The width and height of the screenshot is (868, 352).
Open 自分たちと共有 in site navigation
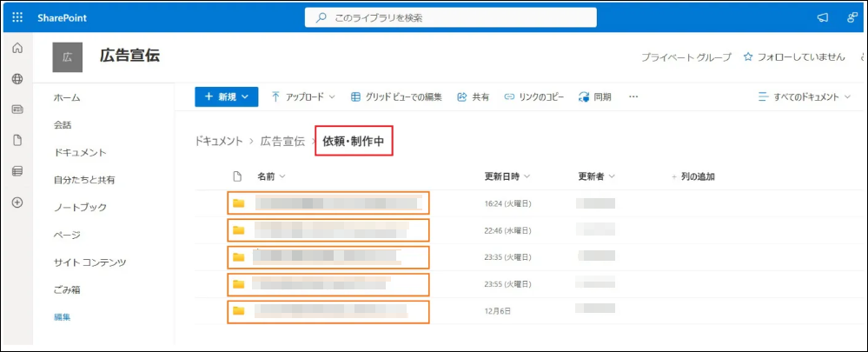pyautogui.click(x=84, y=180)
